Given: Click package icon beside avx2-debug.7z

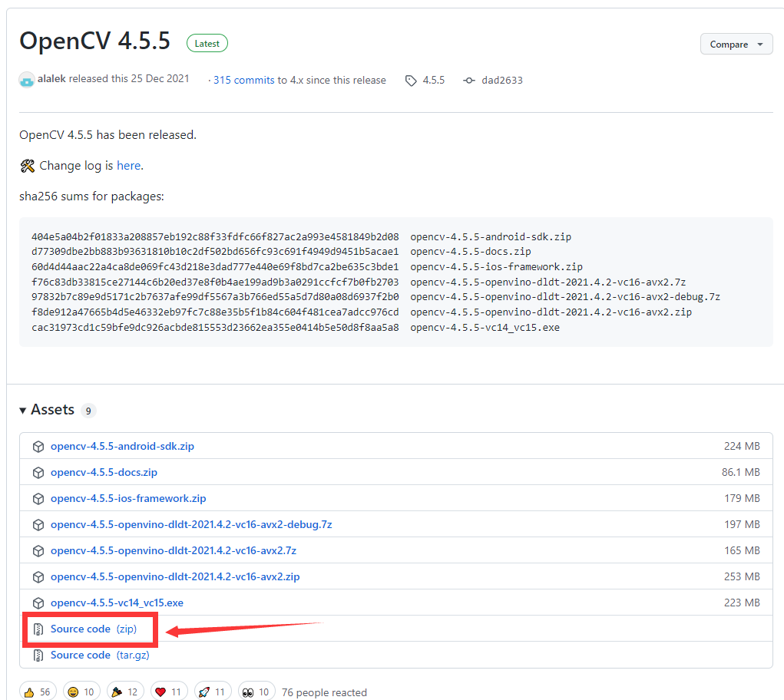Looking at the screenshot, I should 38,525.
